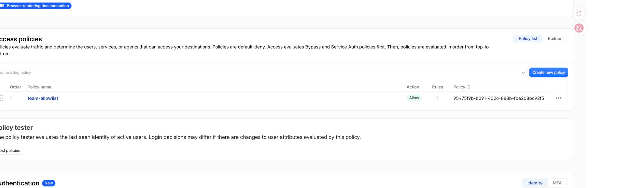Click the Action column header

coord(413,87)
